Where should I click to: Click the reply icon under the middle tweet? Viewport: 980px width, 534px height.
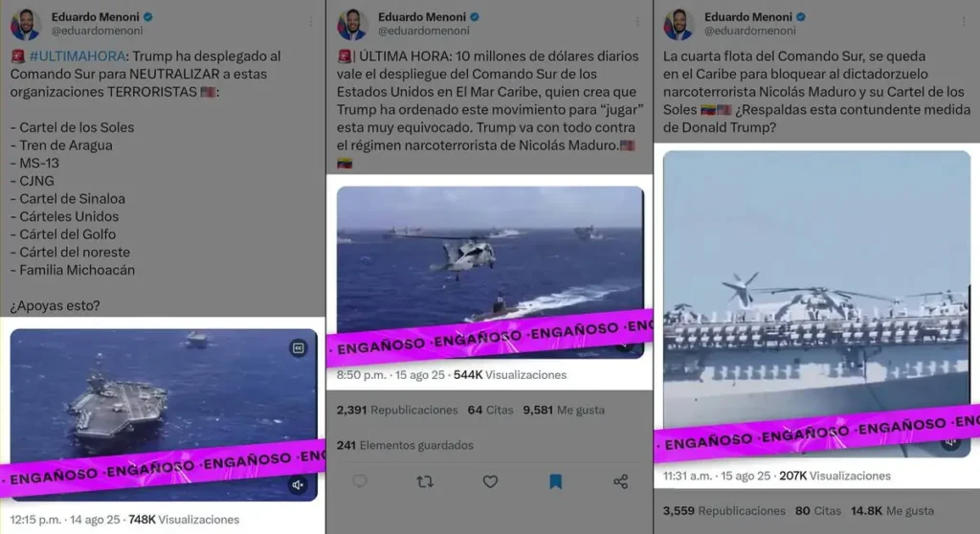point(360,480)
